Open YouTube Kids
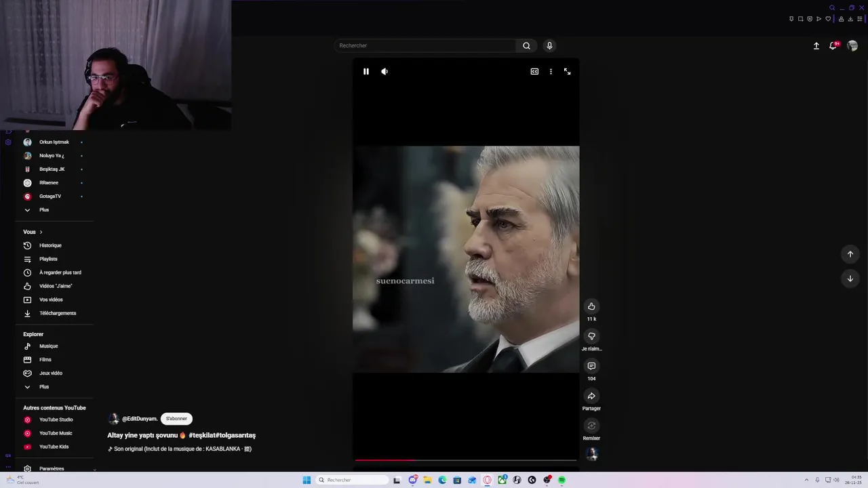Screen dimensions: 868x488 tap(54, 447)
